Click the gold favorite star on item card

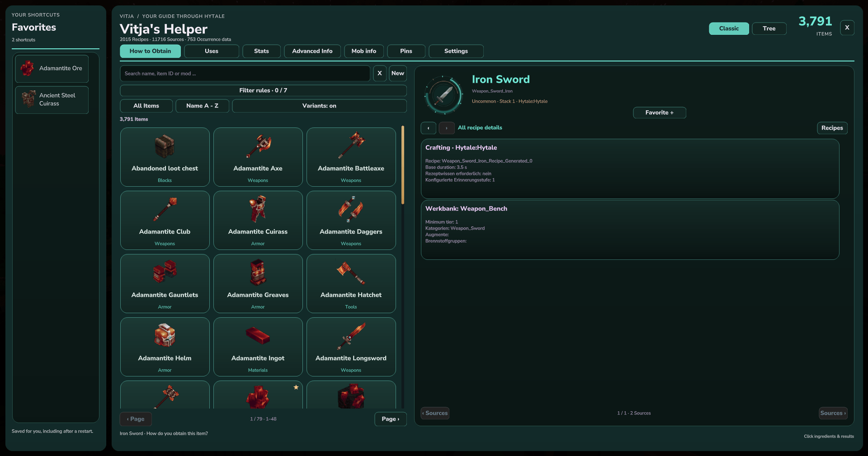tap(296, 387)
